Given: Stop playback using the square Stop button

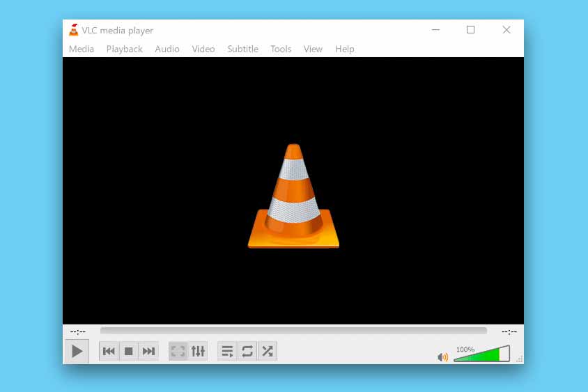Looking at the screenshot, I should [x=129, y=351].
